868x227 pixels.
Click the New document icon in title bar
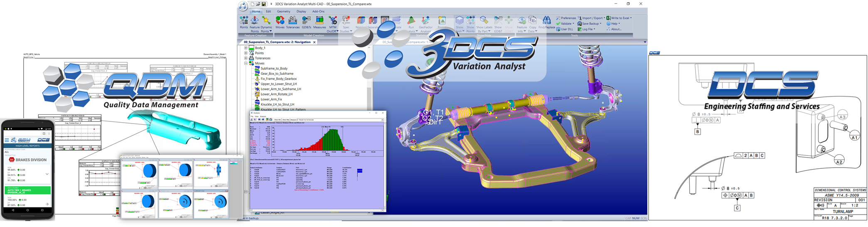click(252, 4)
